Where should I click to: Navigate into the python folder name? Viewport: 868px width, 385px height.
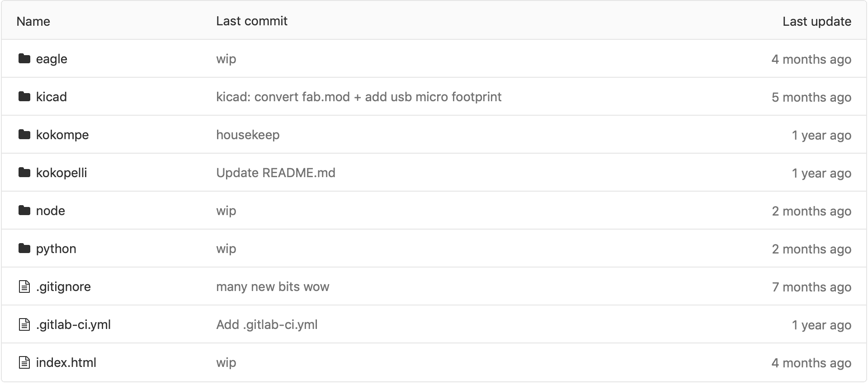(56, 249)
